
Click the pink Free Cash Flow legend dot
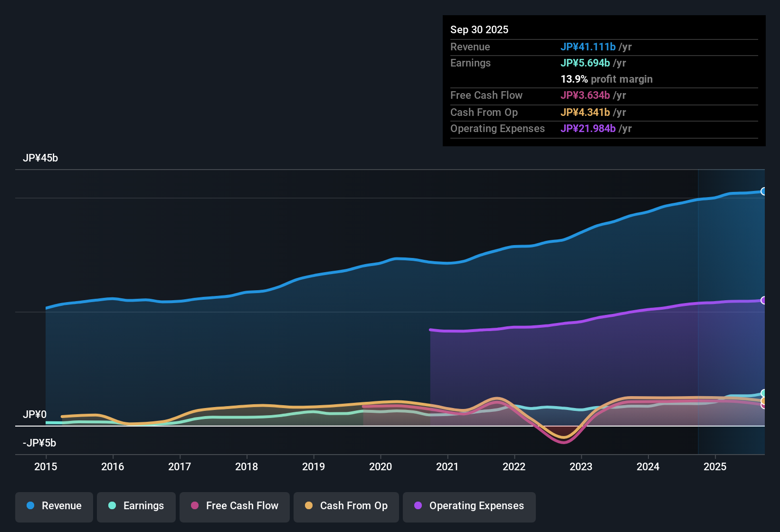coord(195,506)
